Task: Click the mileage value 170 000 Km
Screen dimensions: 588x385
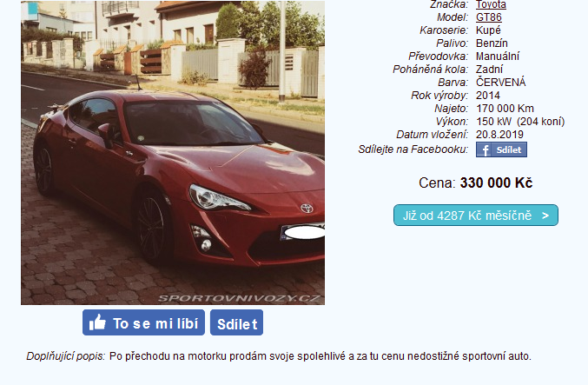Action: click(505, 109)
